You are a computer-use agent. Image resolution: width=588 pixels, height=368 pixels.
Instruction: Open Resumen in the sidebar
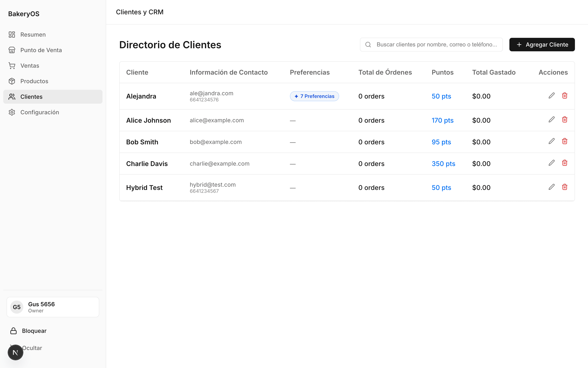[53, 35]
